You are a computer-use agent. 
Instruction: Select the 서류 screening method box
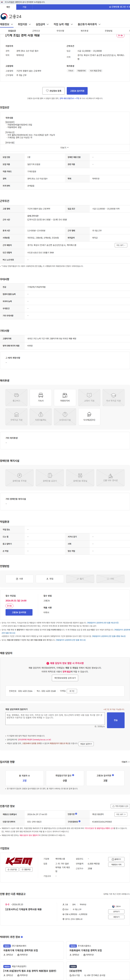point(19,579)
